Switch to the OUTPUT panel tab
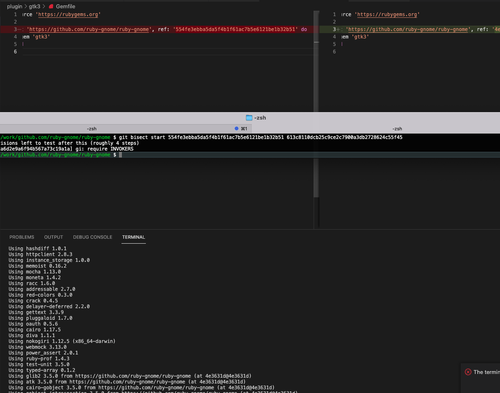The width and height of the screenshot is (500, 393). (x=53, y=237)
